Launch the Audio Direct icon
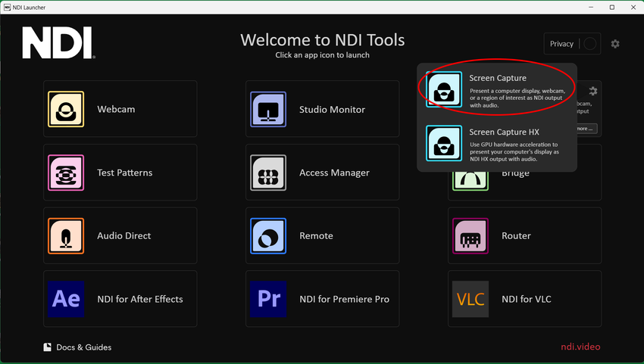Viewport: 644px width, 364px height. click(66, 236)
